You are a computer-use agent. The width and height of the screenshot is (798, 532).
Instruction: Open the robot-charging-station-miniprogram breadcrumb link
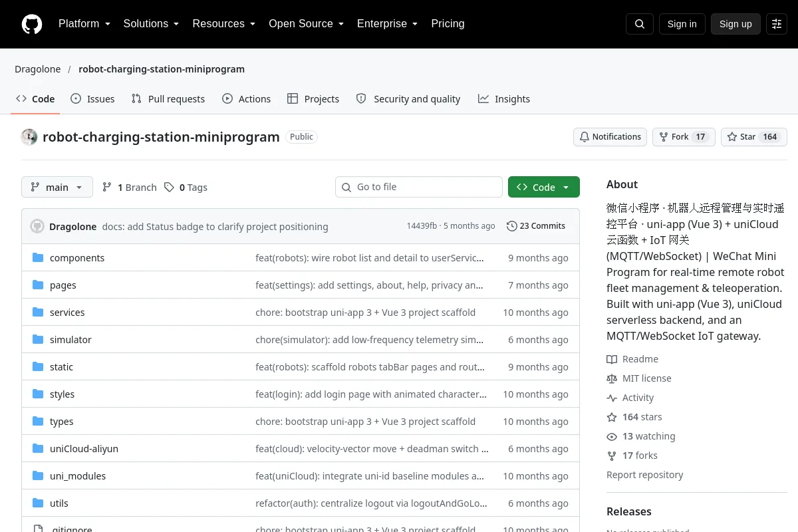[162, 69]
